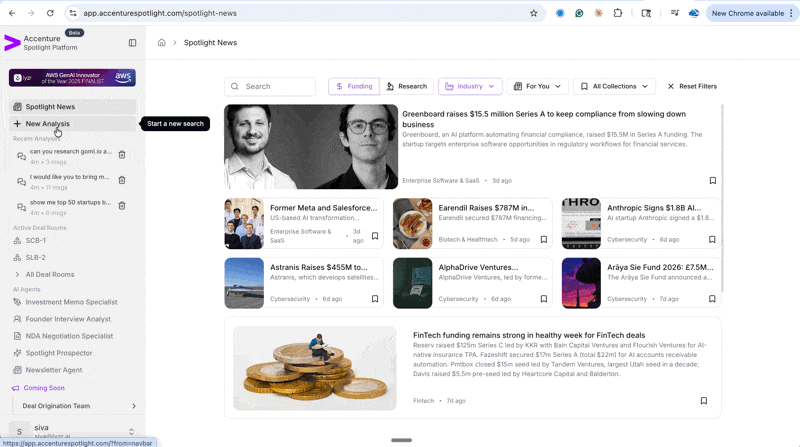Screen dimensions: 800x447
Task: Open the siva user account menu
Action: (72, 431)
